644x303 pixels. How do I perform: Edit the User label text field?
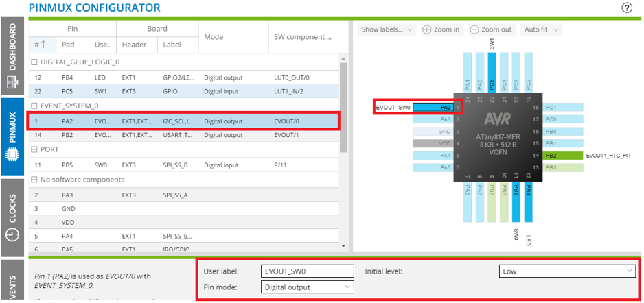click(x=308, y=271)
